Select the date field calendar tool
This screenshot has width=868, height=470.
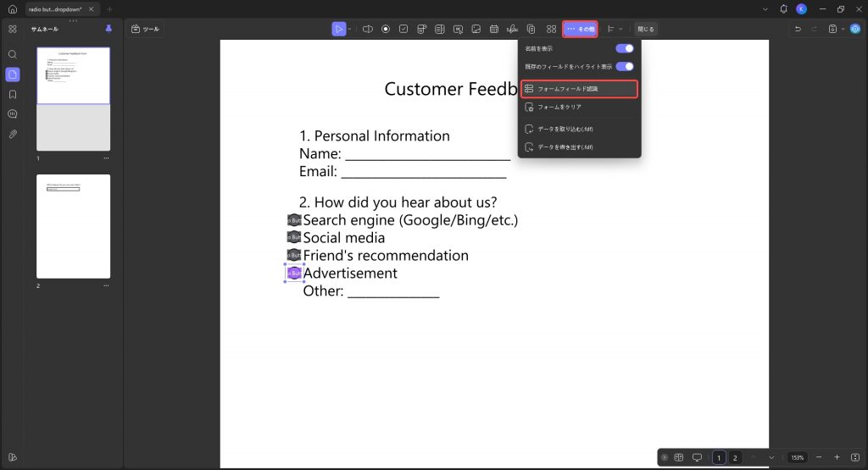(494, 29)
